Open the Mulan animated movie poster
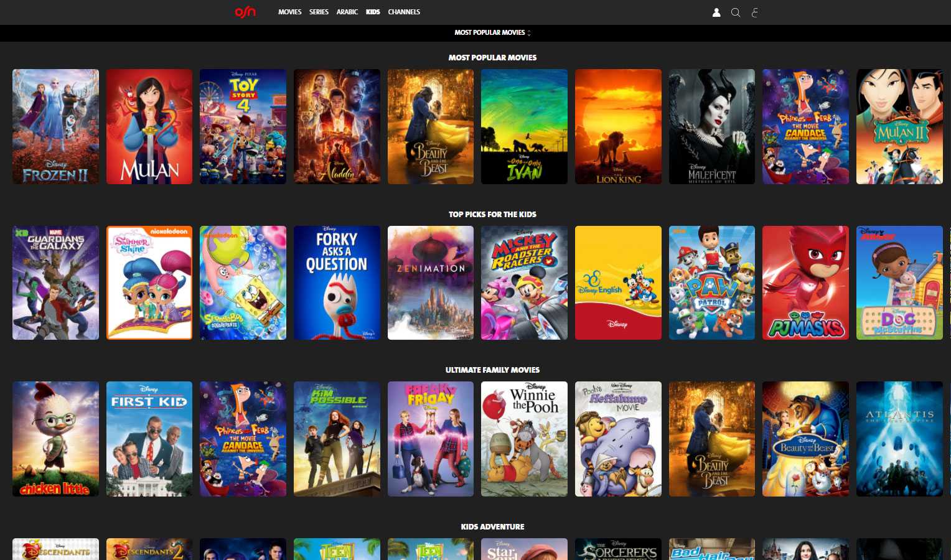951x560 pixels. click(149, 126)
